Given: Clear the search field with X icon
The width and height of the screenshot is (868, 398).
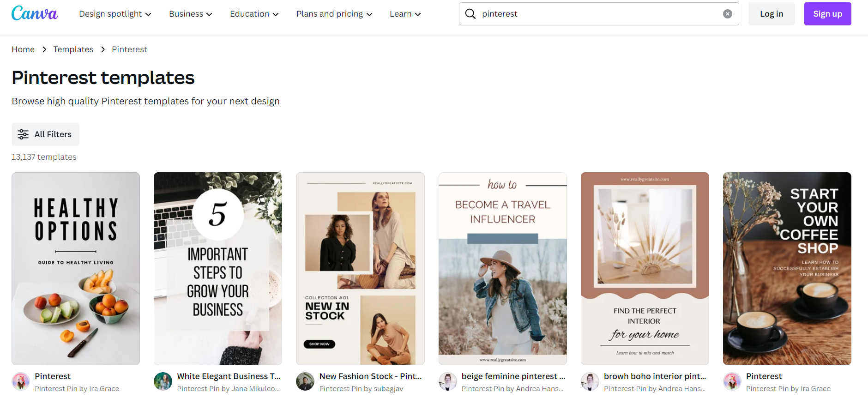Looking at the screenshot, I should pos(727,14).
